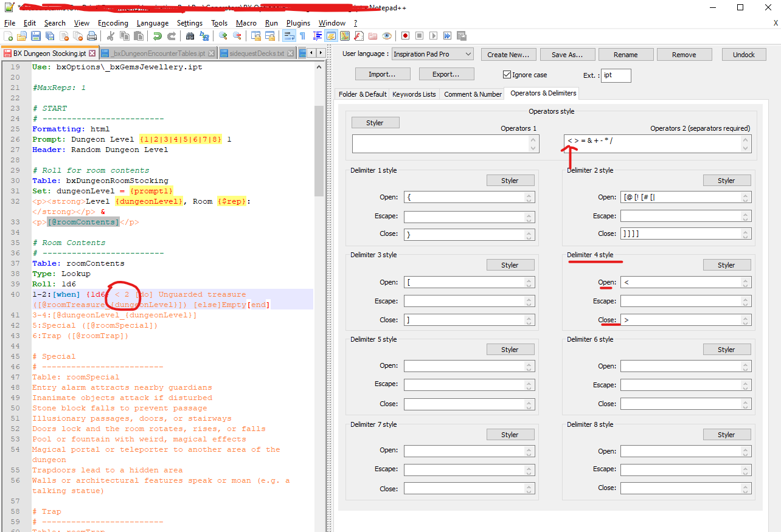Open Styler for Delimiter 4 style
781x532 pixels.
[727, 265]
